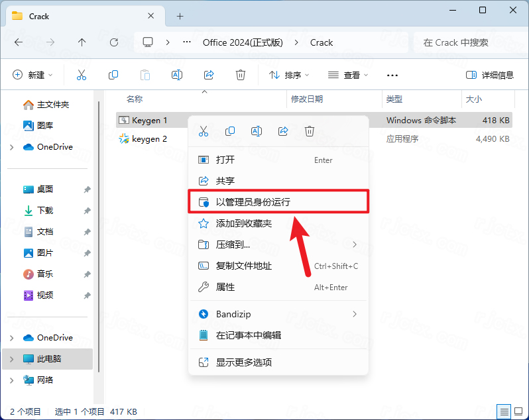Viewport: 529px width, 420px height.
Task: Refresh the current folder view
Action: click(114, 42)
